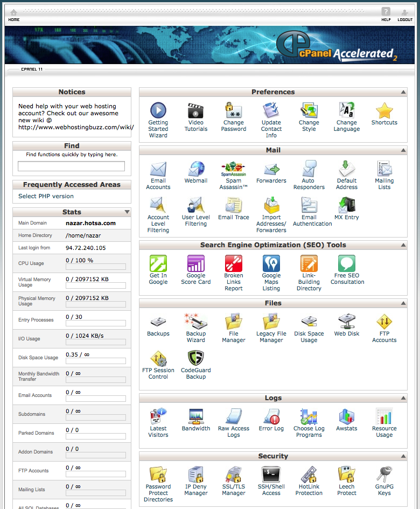Open SpamAssassin settings
This screenshot has height=509, width=420.
[x=233, y=169]
